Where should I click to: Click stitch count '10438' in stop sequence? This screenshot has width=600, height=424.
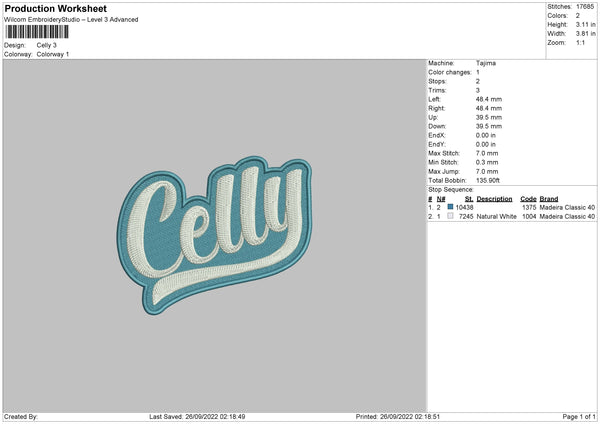click(465, 207)
